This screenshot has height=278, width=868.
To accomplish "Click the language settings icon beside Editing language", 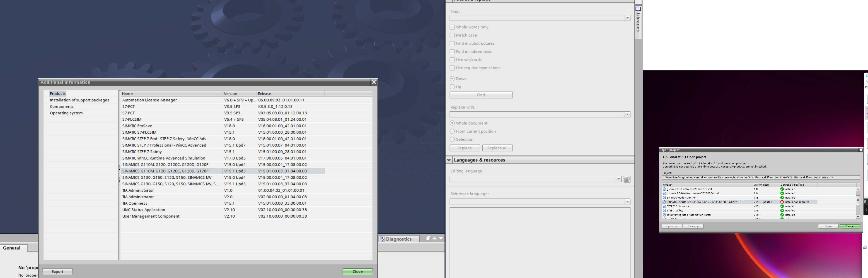I will coord(627,179).
